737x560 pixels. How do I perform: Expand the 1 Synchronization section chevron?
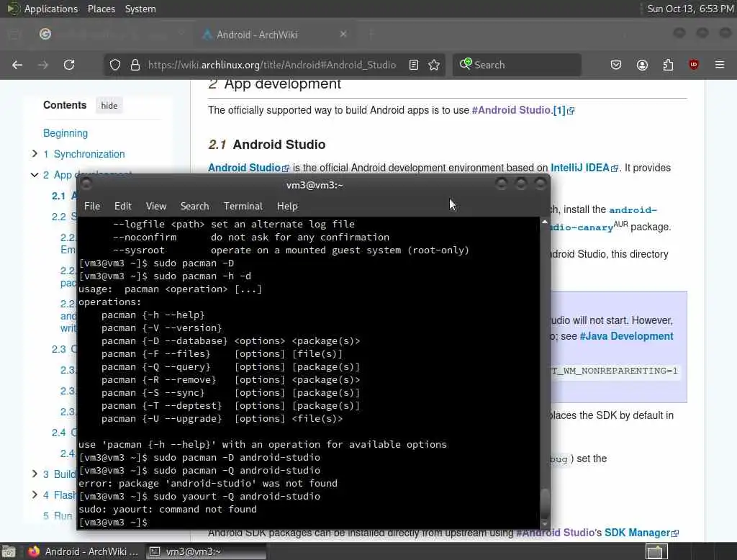tap(35, 153)
